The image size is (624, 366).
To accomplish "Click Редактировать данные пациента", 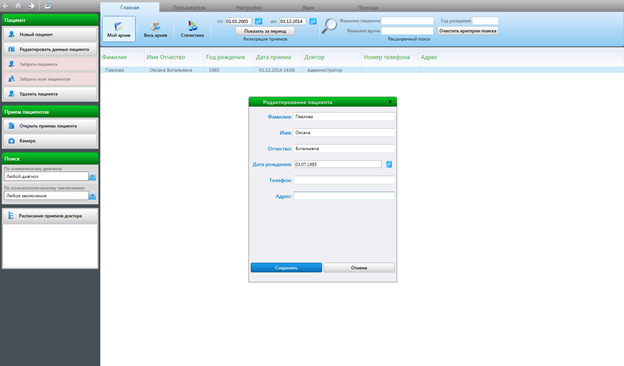I will 50,49.
